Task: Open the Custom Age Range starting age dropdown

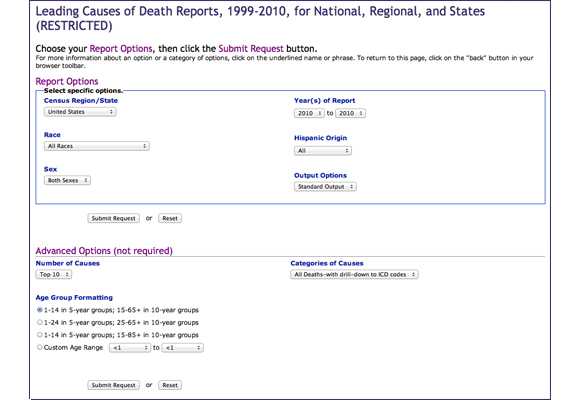Action: click(130, 348)
